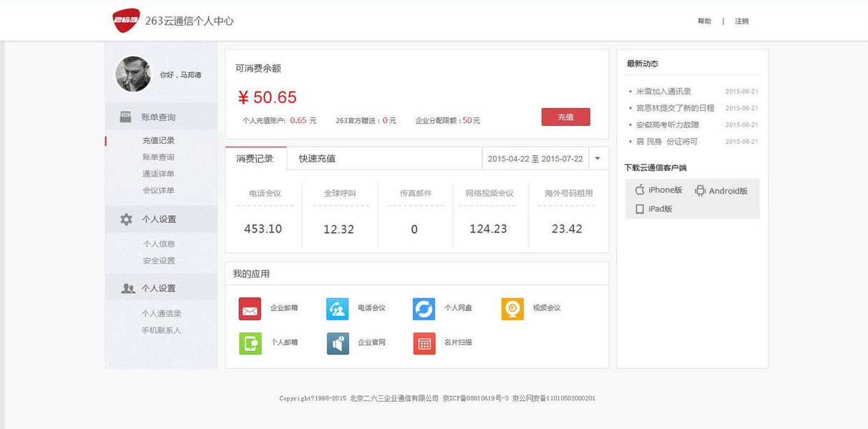The width and height of the screenshot is (868, 429).
Task: Open the date range selector dropdown
Action: click(598, 158)
